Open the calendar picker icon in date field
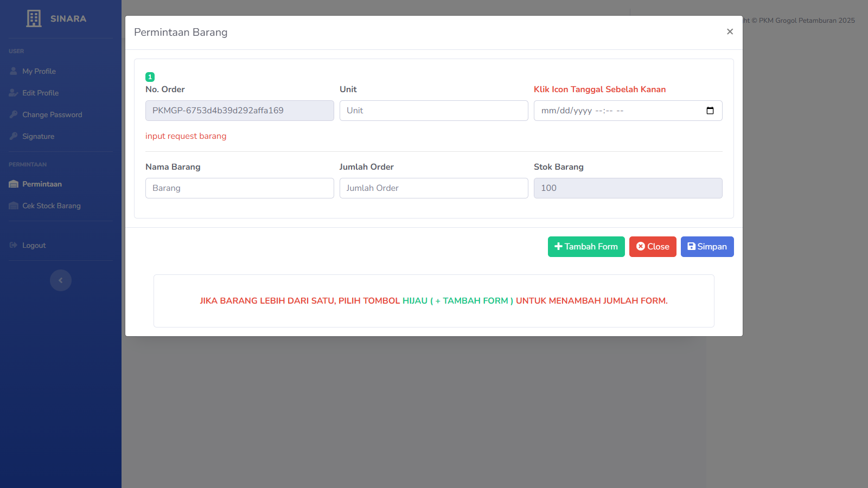Viewport: 868px width, 488px height. coord(710,111)
